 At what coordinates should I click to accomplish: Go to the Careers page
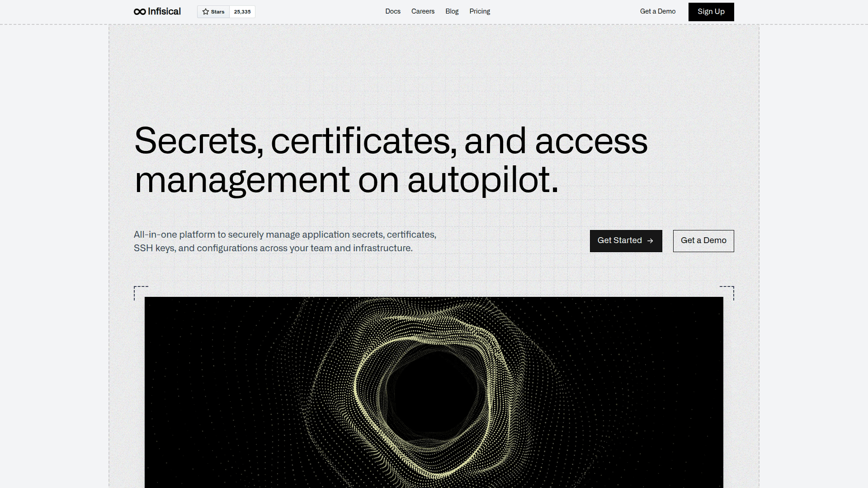pos(423,11)
